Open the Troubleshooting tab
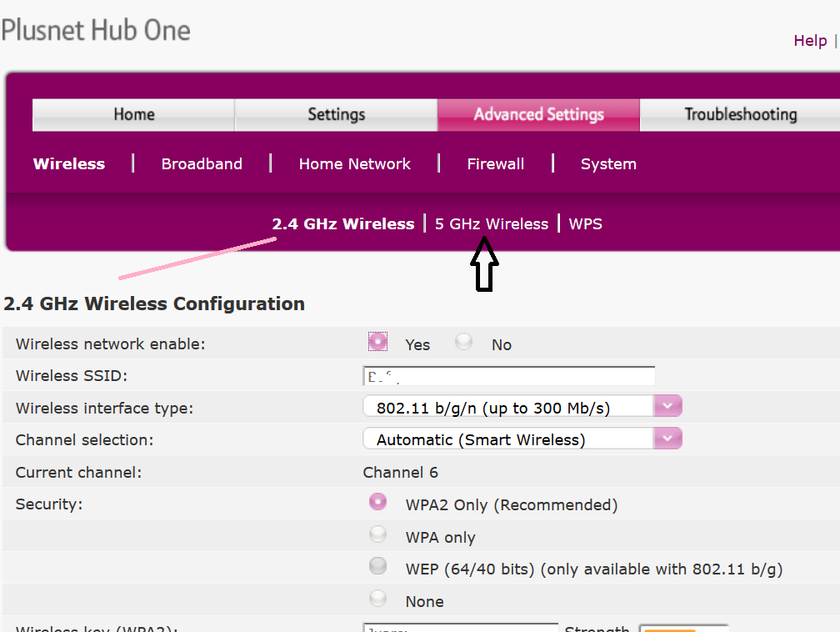Screen dimensions: 840x632 [x=740, y=115]
